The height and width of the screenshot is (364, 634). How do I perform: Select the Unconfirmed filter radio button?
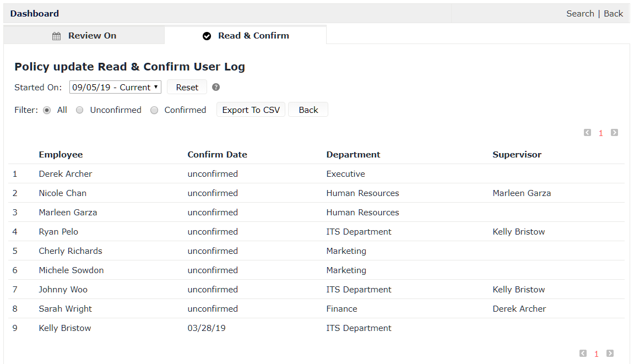pyautogui.click(x=80, y=110)
